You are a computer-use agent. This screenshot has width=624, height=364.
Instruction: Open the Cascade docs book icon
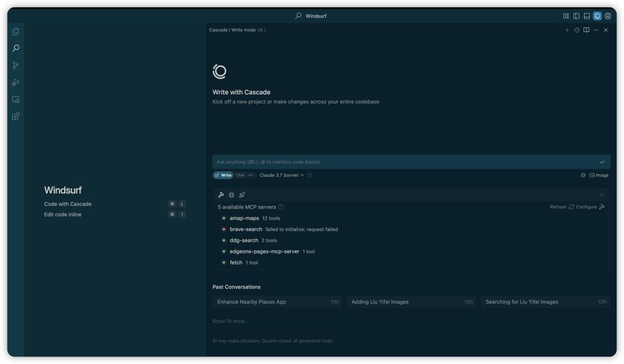tap(585, 30)
